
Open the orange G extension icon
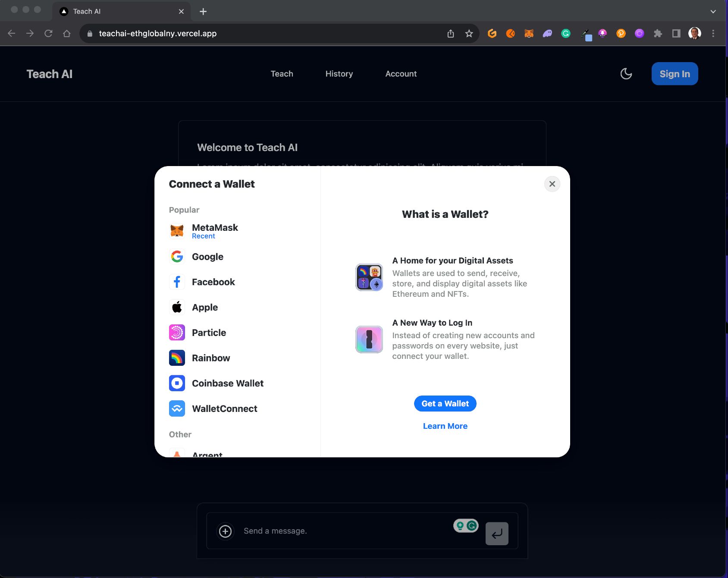point(492,33)
